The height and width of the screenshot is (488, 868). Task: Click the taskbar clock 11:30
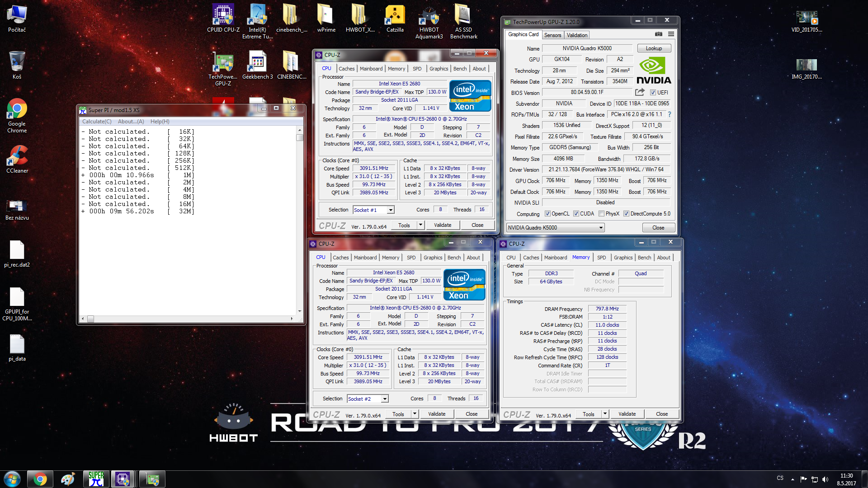click(x=846, y=476)
